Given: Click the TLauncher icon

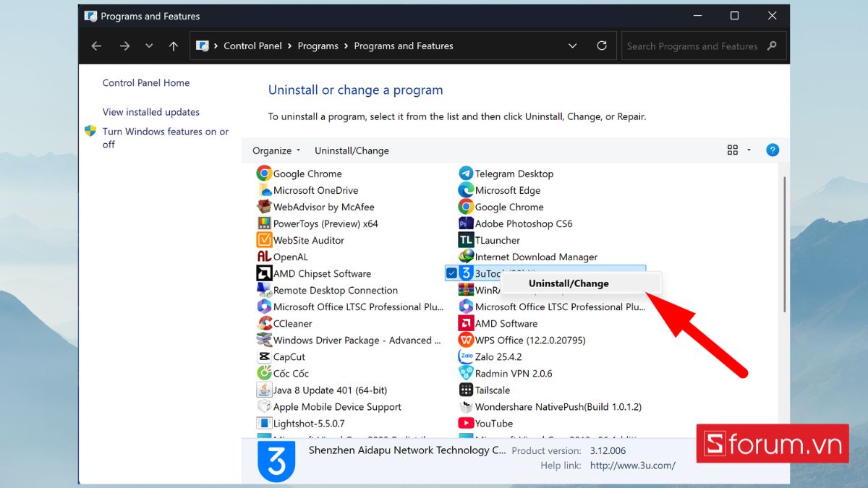Looking at the screenshot, I should [466, 240].
